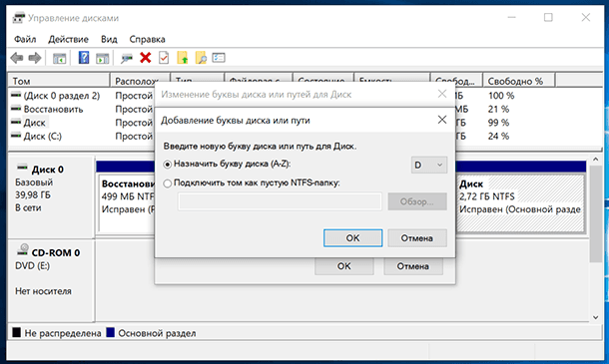The image size is (609, 364).
Task: Click the folder with green arrow icon
Action: tap(183, 58)
